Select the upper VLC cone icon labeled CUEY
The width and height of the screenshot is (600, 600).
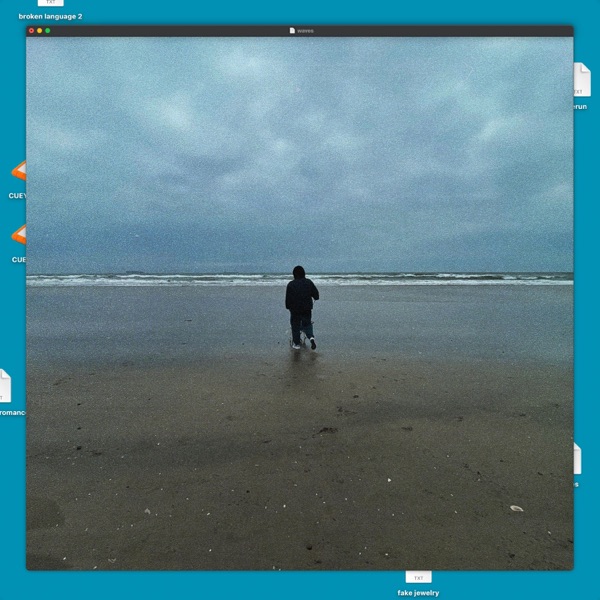tap(19, 171)
